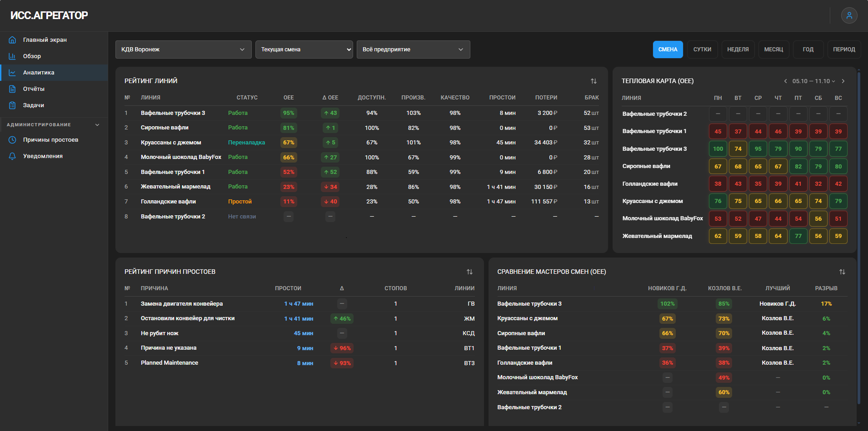The image size is (868, 431).
Task: Open Причины простоев in the sidebar
Action: tap(54, 140)
